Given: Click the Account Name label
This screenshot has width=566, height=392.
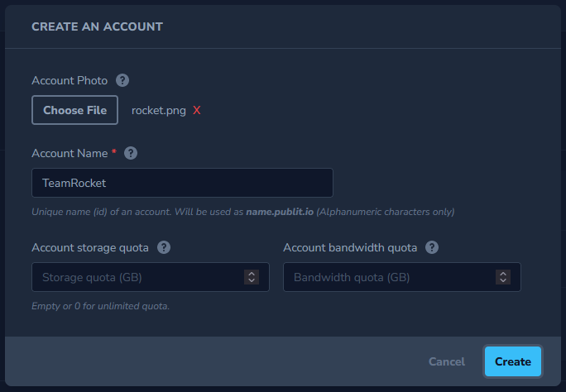Looking at the screenshot, I should click(70, 153).
